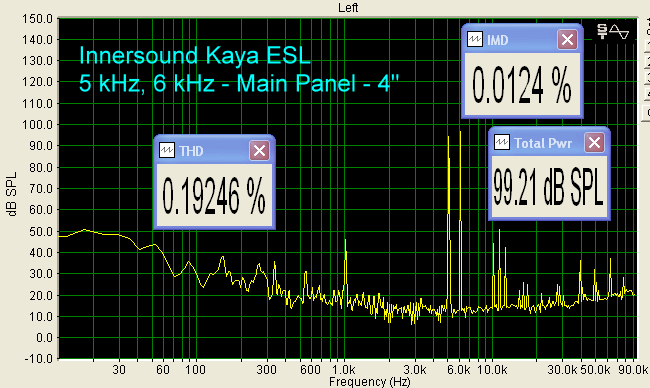Click the 0.0124 % IMD readout

point(522,84)
